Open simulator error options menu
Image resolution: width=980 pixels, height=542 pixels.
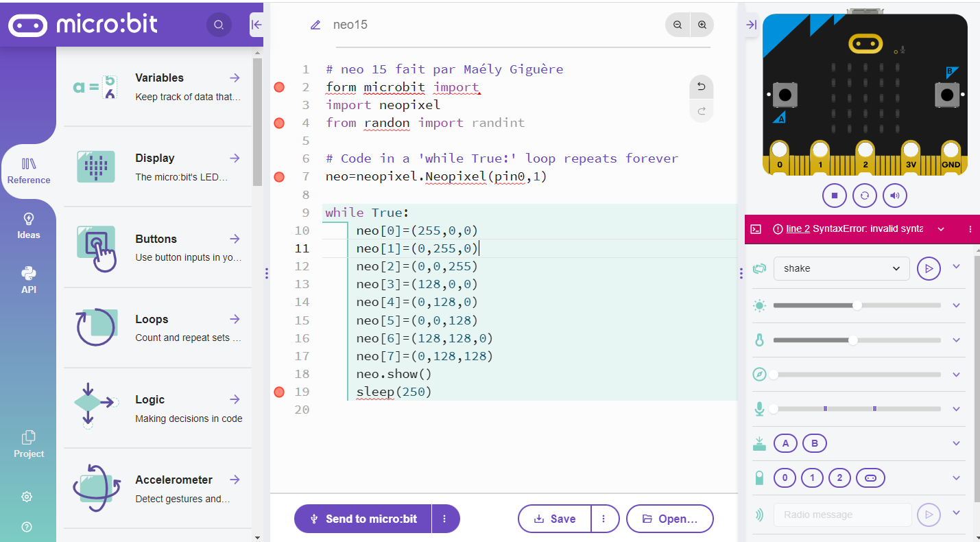click(x=970, y=229)
